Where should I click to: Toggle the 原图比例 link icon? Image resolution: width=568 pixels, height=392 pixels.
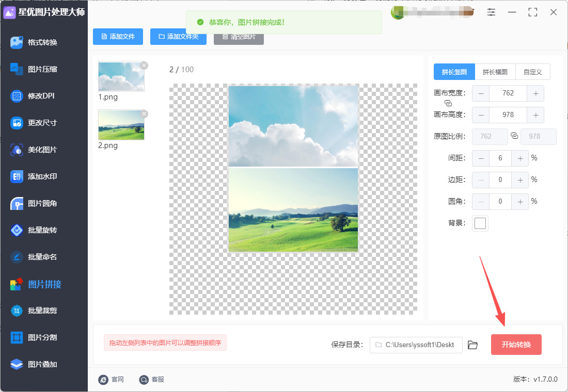pyautogui.click(x=514, y=136)
